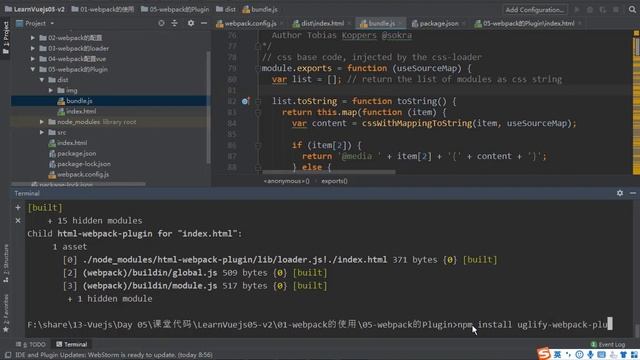
Task: Click the collapse all icon in Project panel
Action: 174,23
